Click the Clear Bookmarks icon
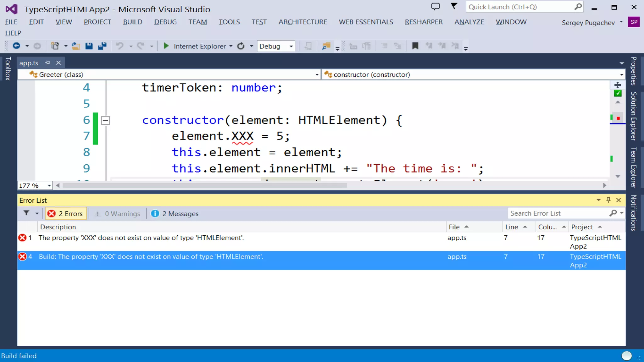The image size is (644, 362). pos(455,46)
